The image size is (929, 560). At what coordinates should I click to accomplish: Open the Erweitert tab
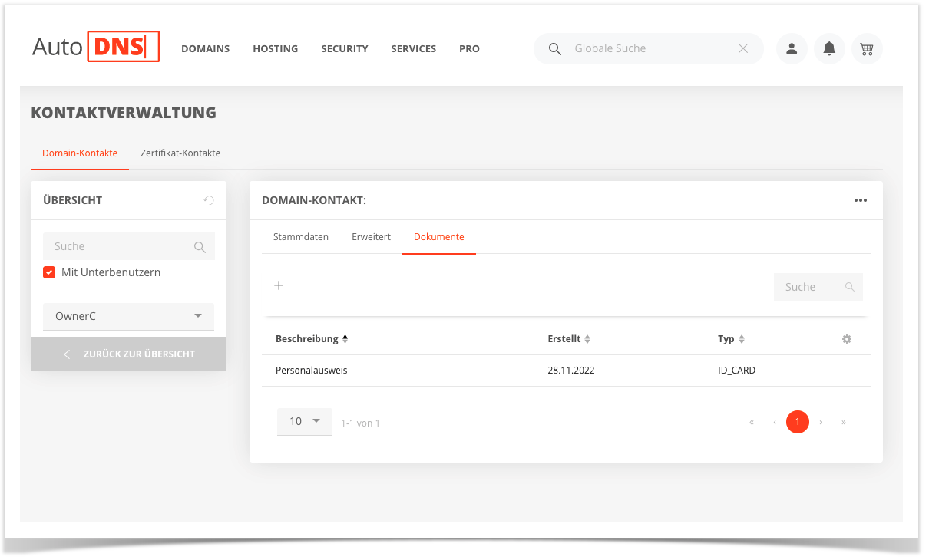[372, 237]
